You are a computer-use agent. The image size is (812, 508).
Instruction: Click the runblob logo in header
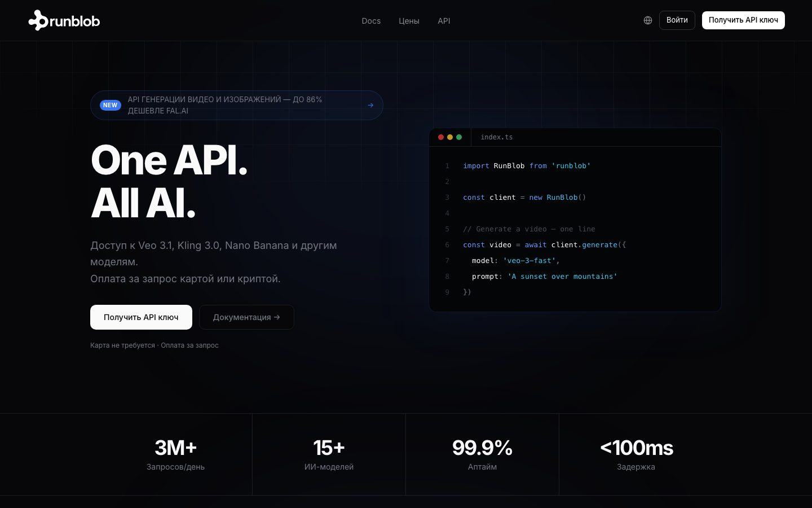pos(64,20)
